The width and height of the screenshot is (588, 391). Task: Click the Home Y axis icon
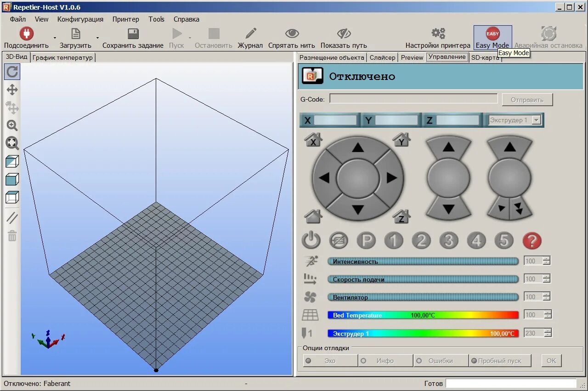click(x=401, y=140)
